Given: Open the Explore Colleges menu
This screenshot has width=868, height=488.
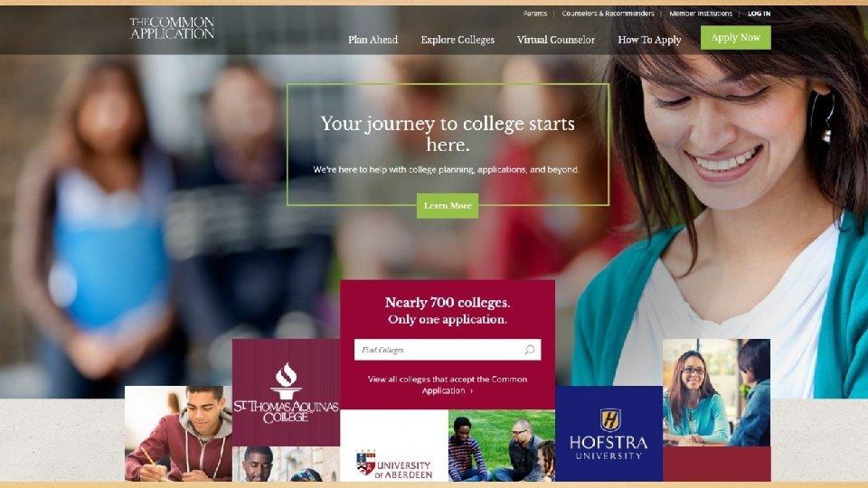Looking at the screenshot, I should [458, 40].
